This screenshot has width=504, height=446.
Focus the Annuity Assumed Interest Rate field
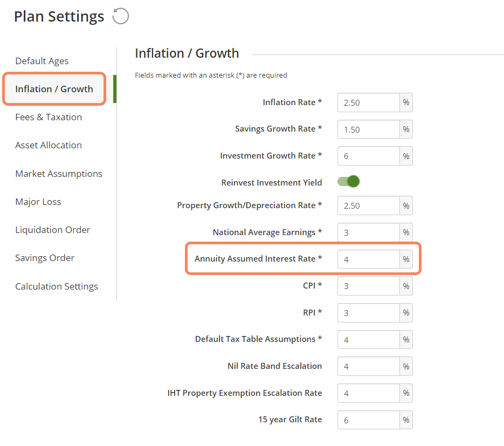pos(368,259)
